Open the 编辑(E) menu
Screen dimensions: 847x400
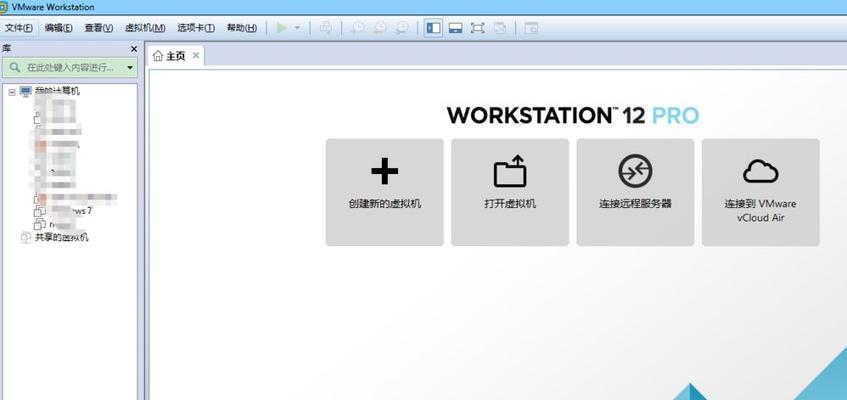pos(58,28)
